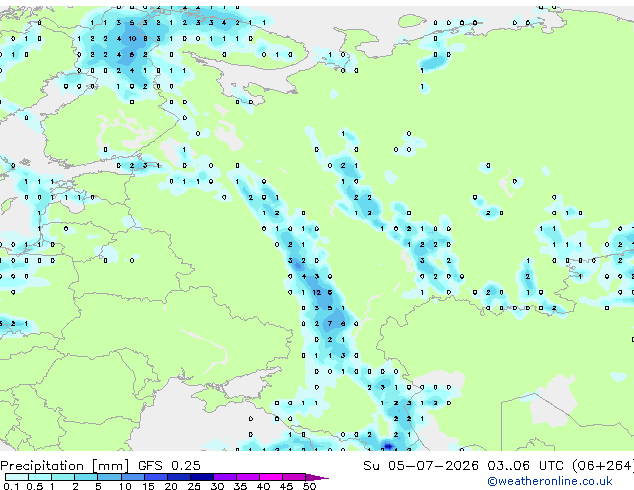
Task: Click the legend label "45"
Action: [x=286, y=486]
